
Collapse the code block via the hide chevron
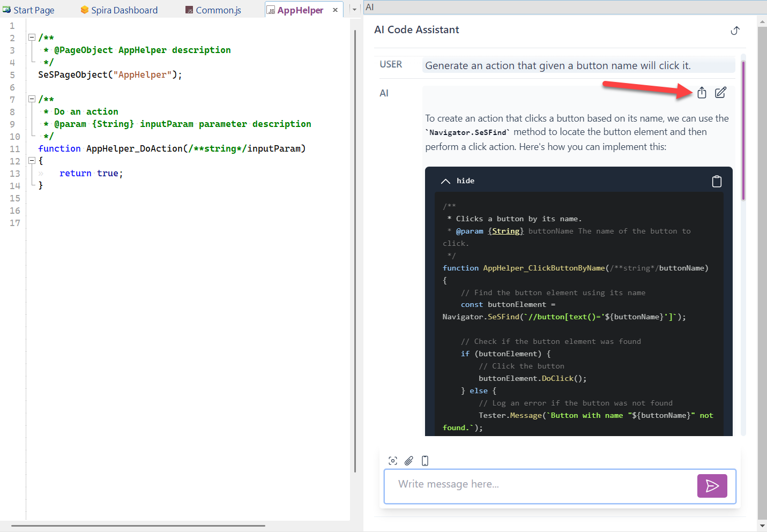tap(445, 181)
